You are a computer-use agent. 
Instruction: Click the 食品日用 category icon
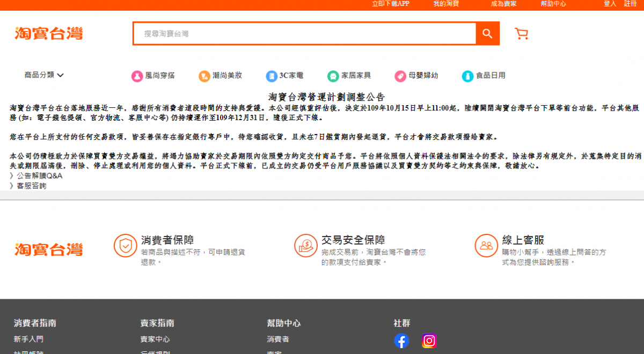point(468,76)
